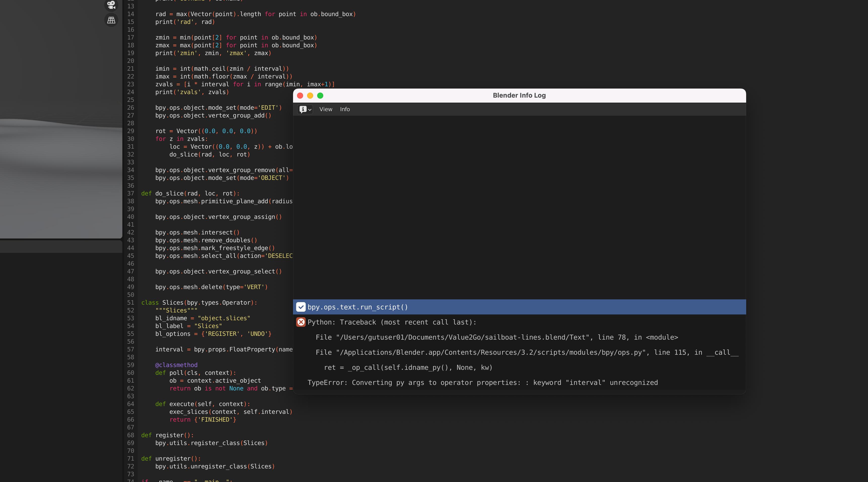
Task: Click the Blender Info Log title bar
Action: pyautogui.click(x=519, y=95)
